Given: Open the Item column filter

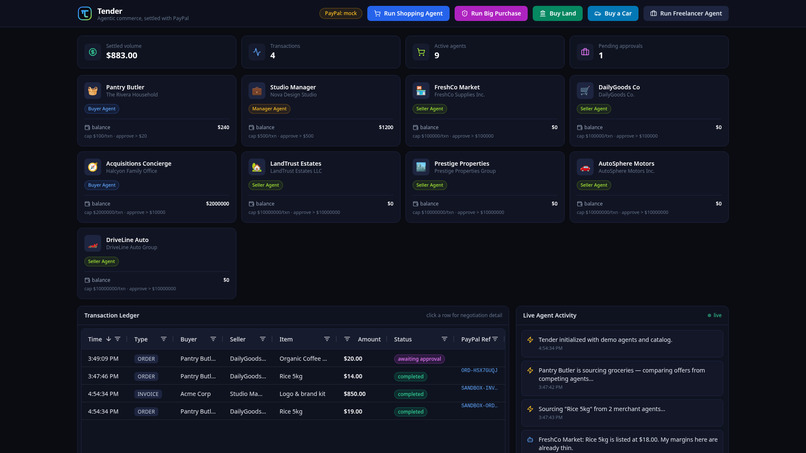Looking at the screenshot, I should (x=327, y=339).
